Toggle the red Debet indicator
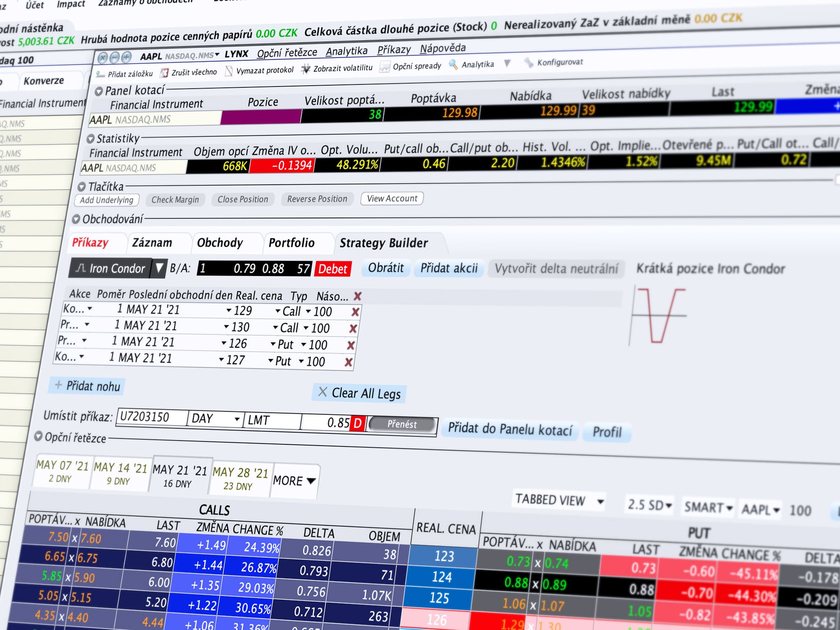The height and width of the screenshot is (630, 840). [333, 269]
